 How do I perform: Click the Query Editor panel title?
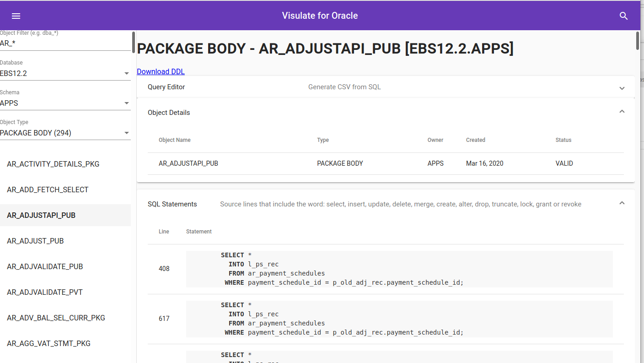pos(166,87)
